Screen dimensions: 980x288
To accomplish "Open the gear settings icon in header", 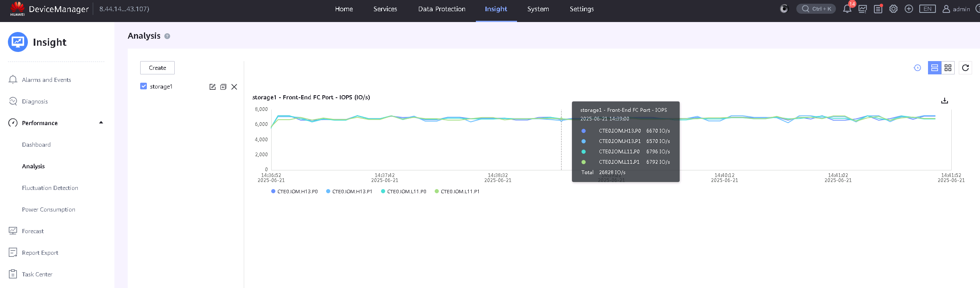I will click(893, 9).
